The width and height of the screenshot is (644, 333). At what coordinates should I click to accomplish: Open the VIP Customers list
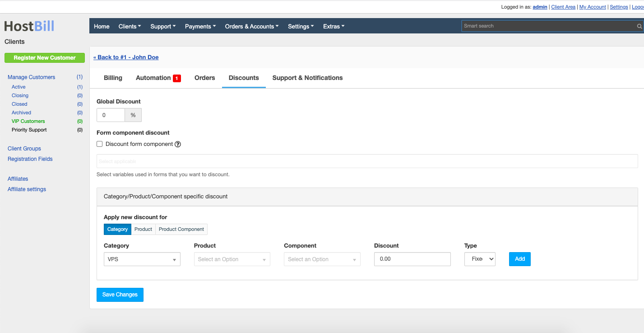28,121
